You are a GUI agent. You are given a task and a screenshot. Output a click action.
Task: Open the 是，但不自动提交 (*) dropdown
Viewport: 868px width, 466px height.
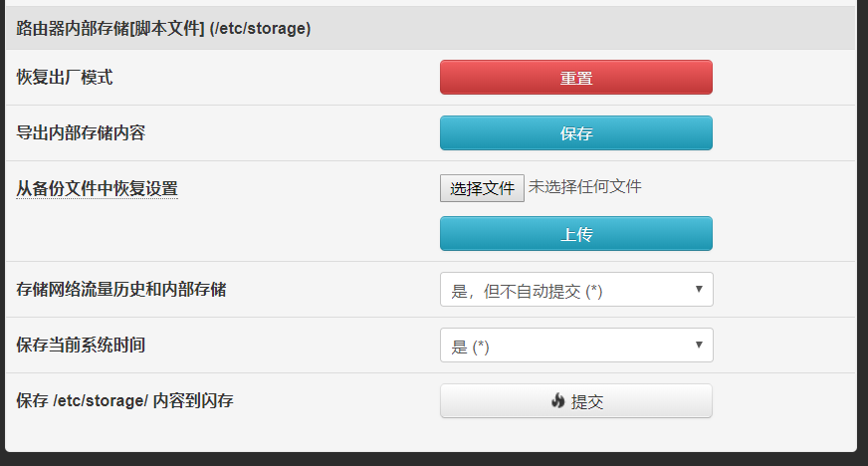tap(576, 290)
